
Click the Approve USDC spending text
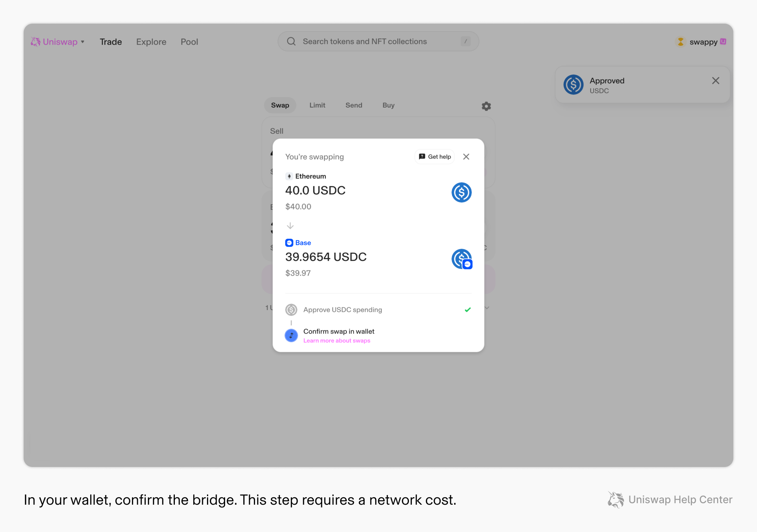click(343, 310)
